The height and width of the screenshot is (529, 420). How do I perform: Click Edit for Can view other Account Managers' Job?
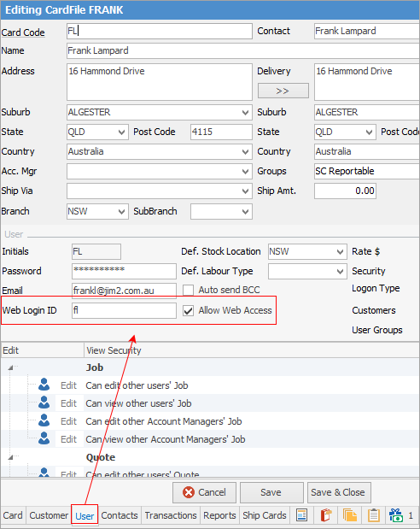click(69, 439)
